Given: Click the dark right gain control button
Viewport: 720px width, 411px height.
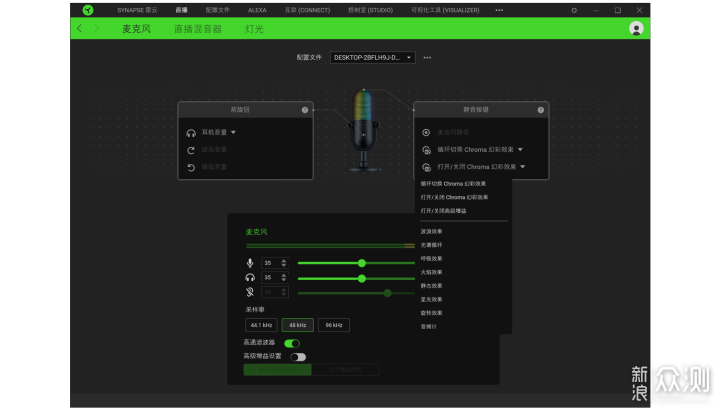Looking at the screenshot, I should pyautogui.click(x=345, y=370).
